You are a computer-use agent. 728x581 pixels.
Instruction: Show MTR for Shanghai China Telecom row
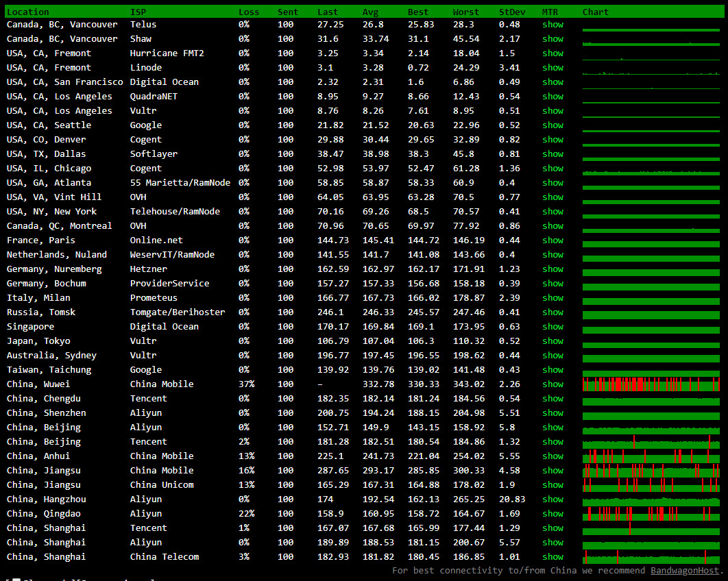(x=553, y=557)
